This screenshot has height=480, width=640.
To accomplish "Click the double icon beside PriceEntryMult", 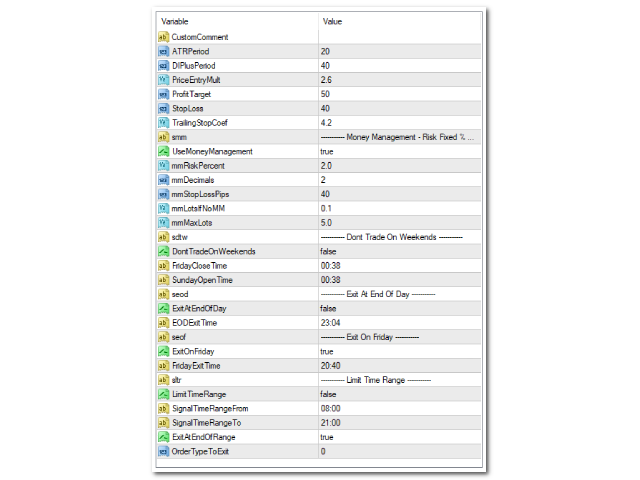I will (163, 80).
